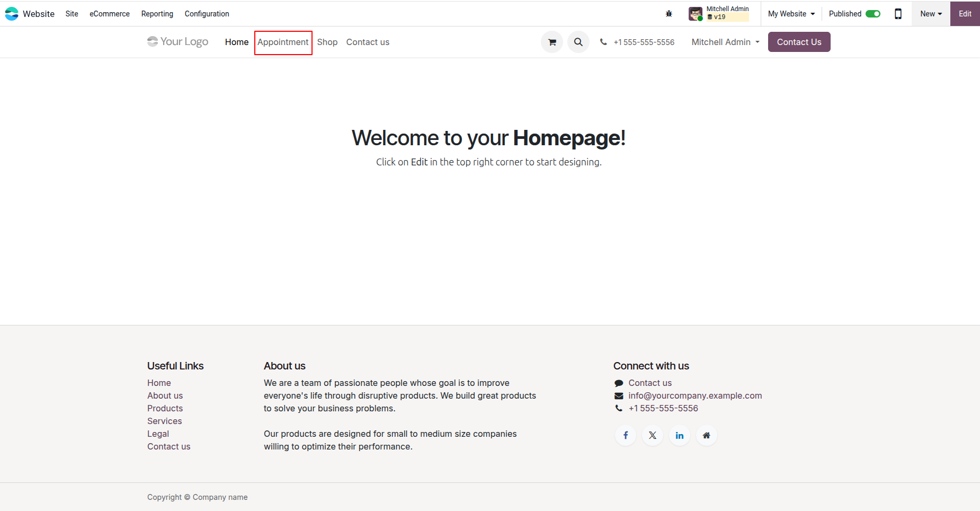The image size is (980, 511).
Task: Click the header phone number +1 555-555-5556
Action: [644, 42]
